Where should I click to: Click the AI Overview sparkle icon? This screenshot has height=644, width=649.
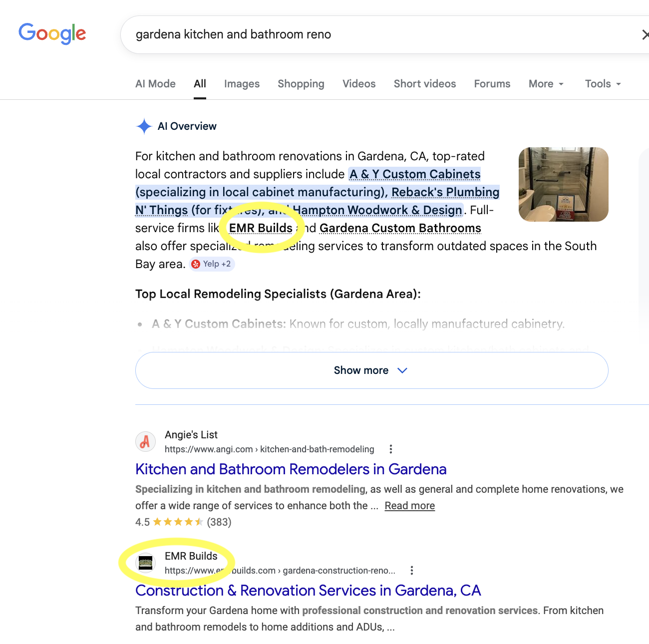(x=144, y=126)
